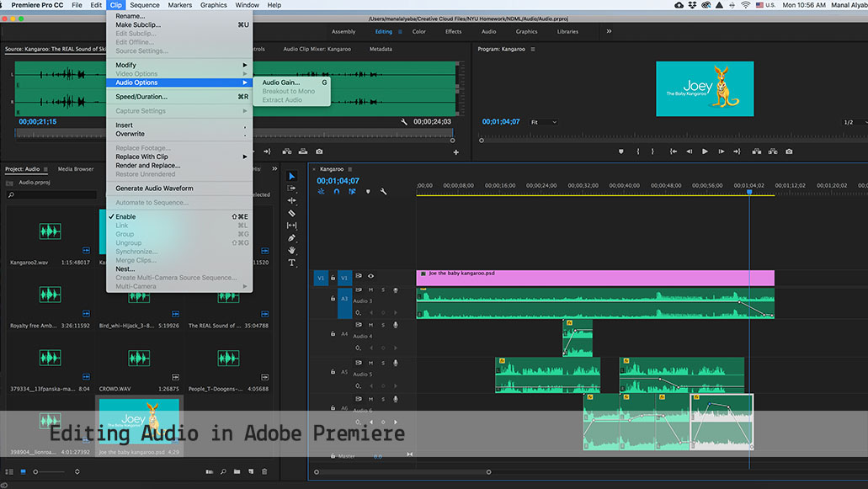The image size is (868, 489).
Task: Select the Razor tool in the toolbar
Action: coord(292,213)
